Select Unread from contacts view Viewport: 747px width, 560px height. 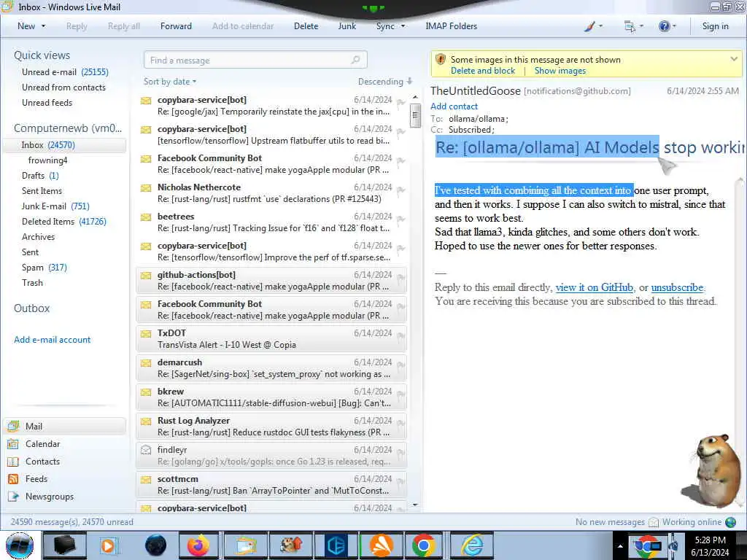click(64, 87)
